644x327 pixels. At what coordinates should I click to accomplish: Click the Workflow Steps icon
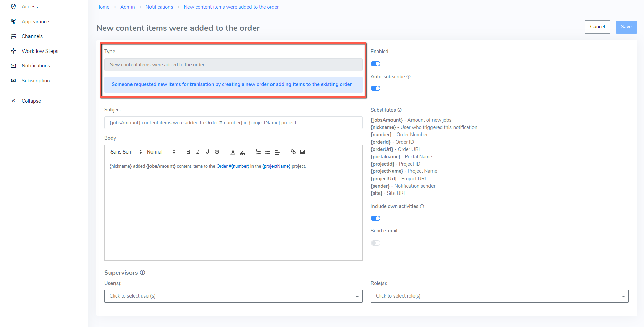(13, 51)
